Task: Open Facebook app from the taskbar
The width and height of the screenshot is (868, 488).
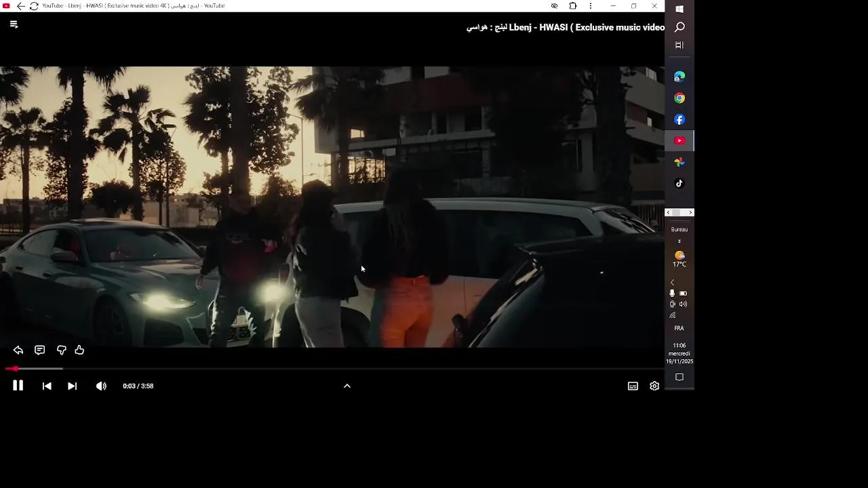Action: pos(679,119)
